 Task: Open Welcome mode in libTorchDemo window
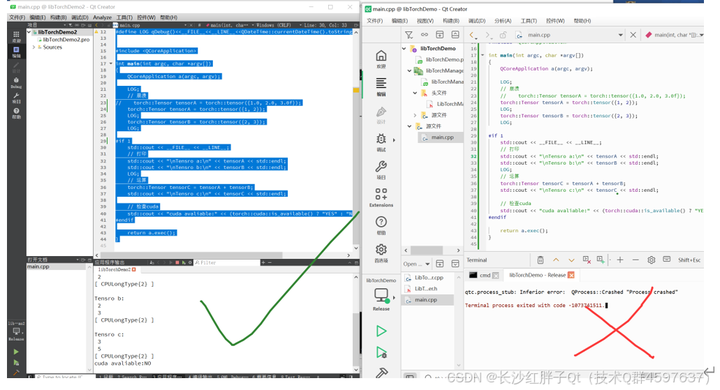(381, 59)
